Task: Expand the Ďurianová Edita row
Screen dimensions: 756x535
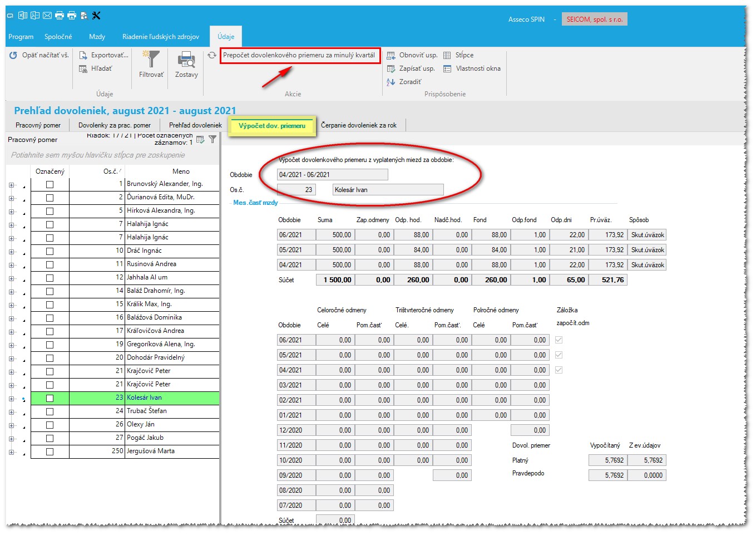Action: tap(12, 198)
